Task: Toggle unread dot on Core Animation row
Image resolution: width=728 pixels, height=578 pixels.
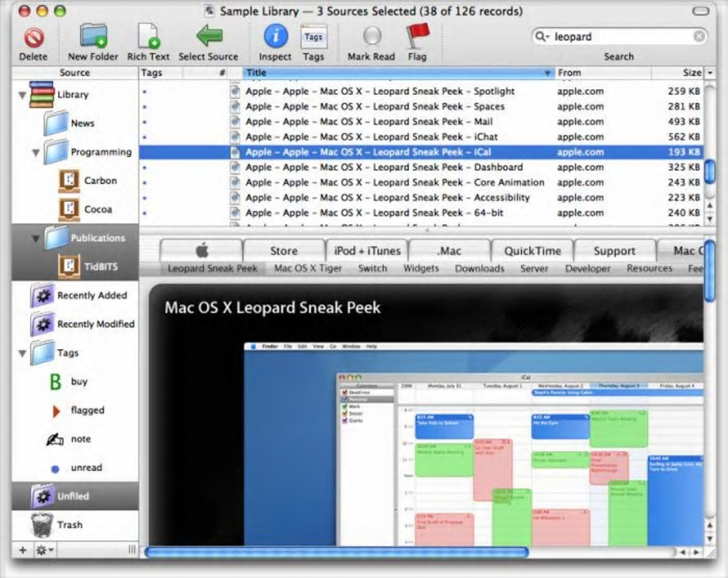Action: coord(145,183)
